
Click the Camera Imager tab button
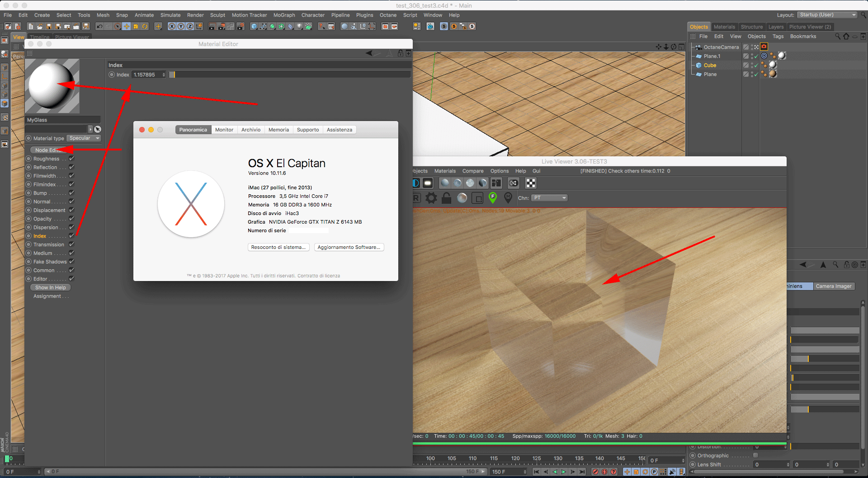point(834,286)
